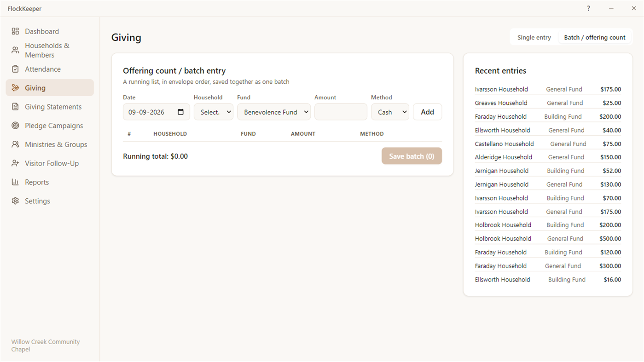644x362 pixels.
Task: Open the date picker calendar icon
Action: (x=180, y=112)
